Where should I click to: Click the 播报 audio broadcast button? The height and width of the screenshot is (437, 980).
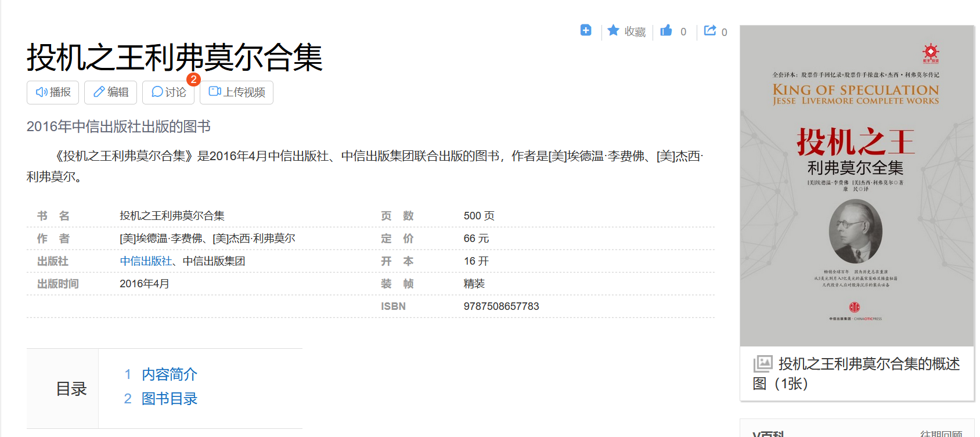tap(53, 92)
